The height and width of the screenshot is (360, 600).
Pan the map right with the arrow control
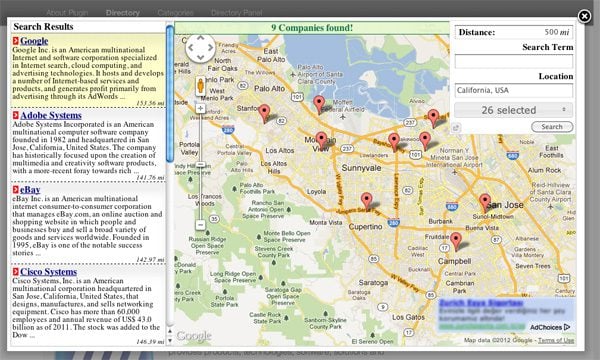210,48
